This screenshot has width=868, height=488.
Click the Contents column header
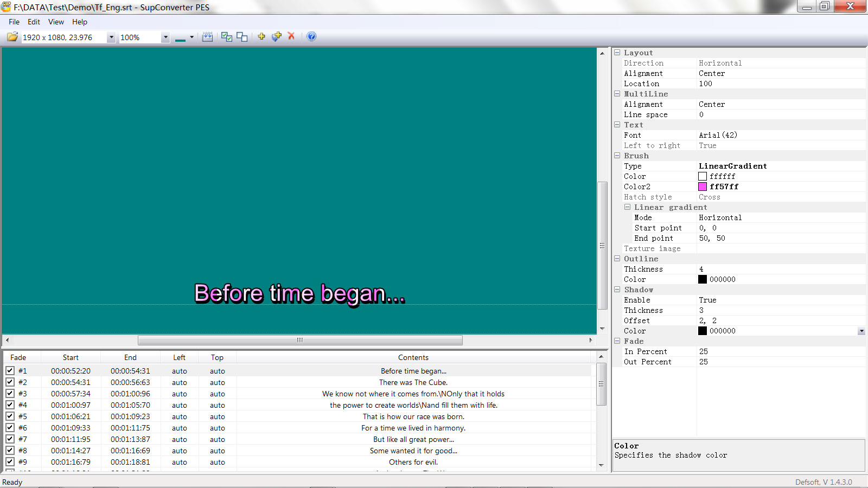pos(413,357)
